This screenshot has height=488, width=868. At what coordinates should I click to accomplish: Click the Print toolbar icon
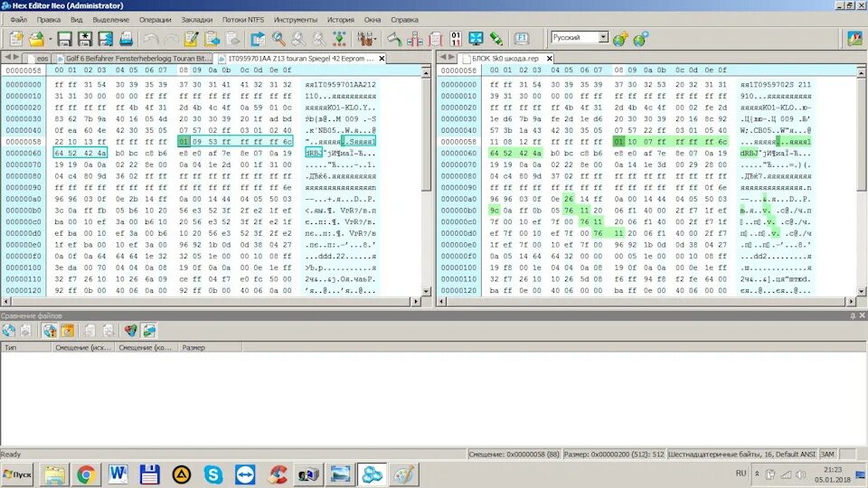click(127, 38)
